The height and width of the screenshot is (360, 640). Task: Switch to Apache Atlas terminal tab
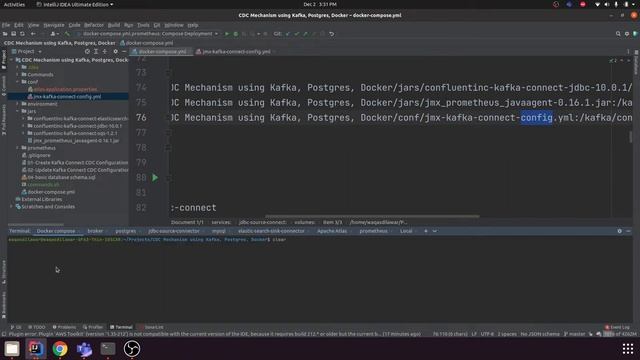(x=332, y=231)
